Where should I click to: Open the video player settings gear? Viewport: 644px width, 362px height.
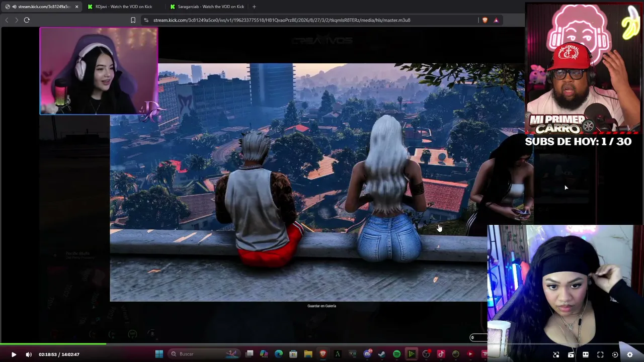(x=629, y=354)
